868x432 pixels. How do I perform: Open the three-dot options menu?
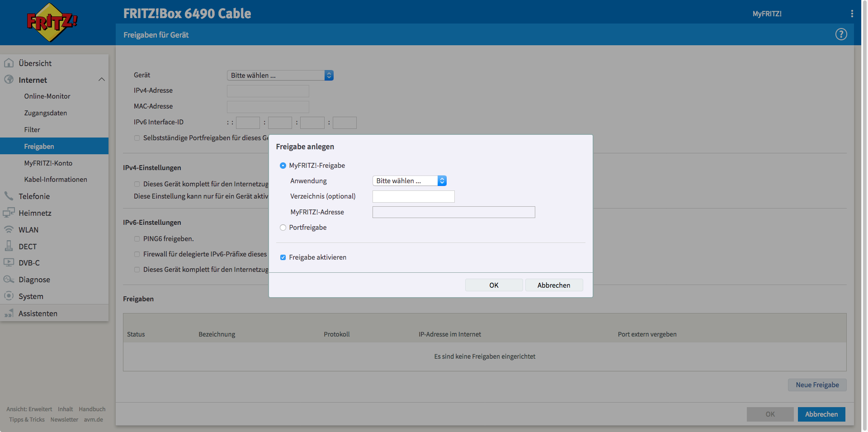(852, 14)
